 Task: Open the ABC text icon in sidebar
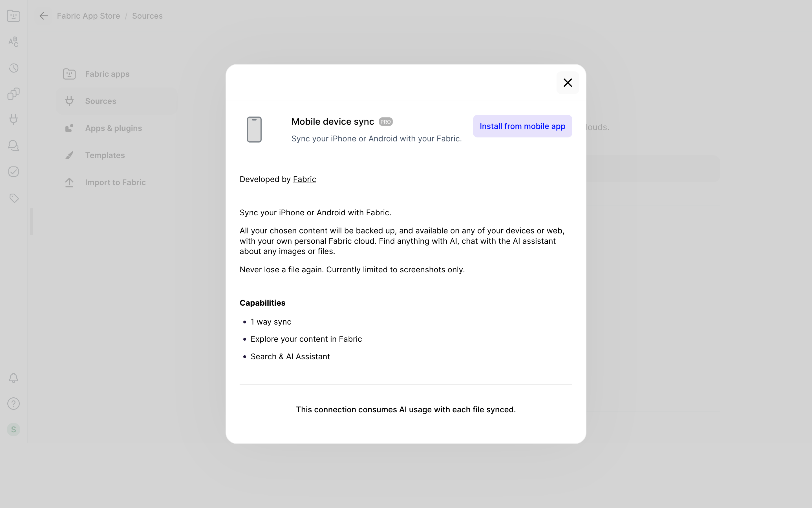pyautogui.click(x=14, y=42)
